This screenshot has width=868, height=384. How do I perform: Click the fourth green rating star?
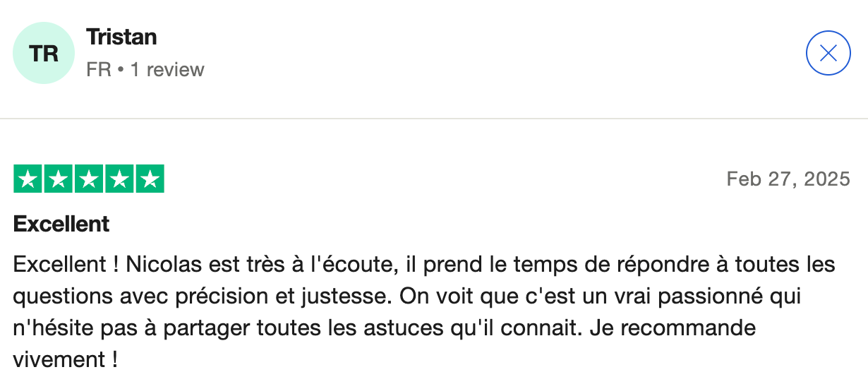(119, 179)
